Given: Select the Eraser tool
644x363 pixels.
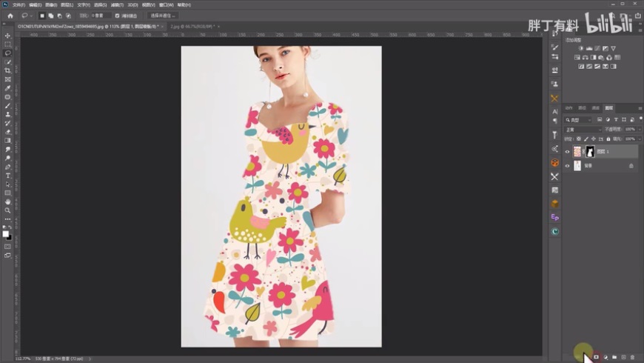Looking at the screenshot, I should click(7, 132).
